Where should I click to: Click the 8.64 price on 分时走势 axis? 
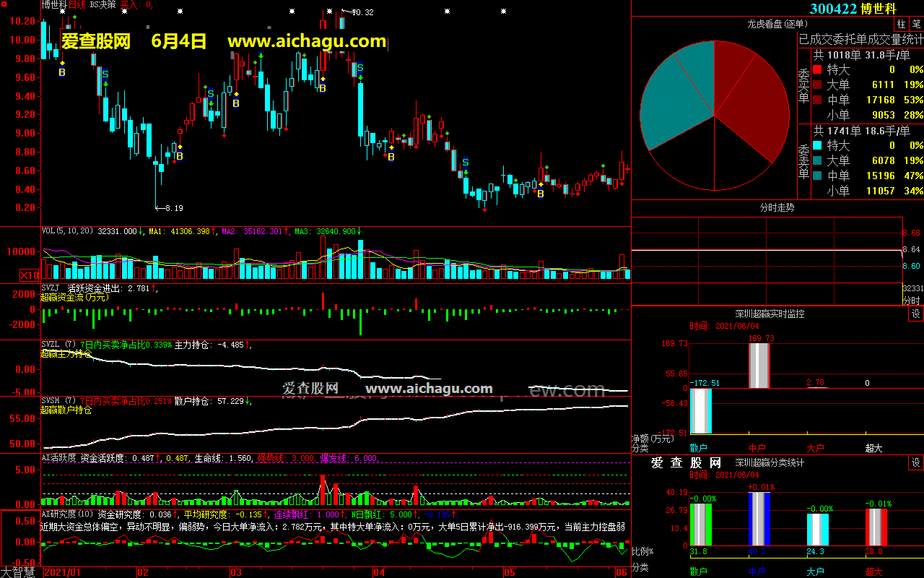click(911, 249)
